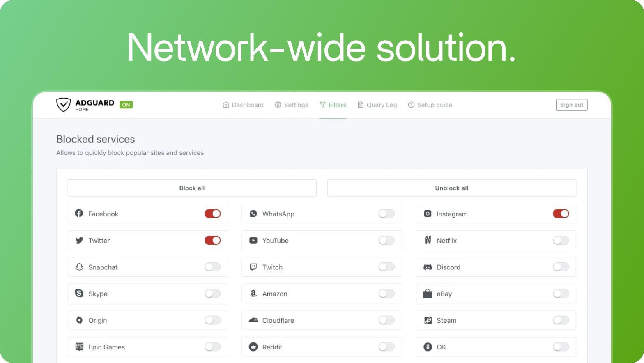Click the Sign out button
The width and height of the screenshot is (644, 363).
pyautogui.click(x=571, y=105)
